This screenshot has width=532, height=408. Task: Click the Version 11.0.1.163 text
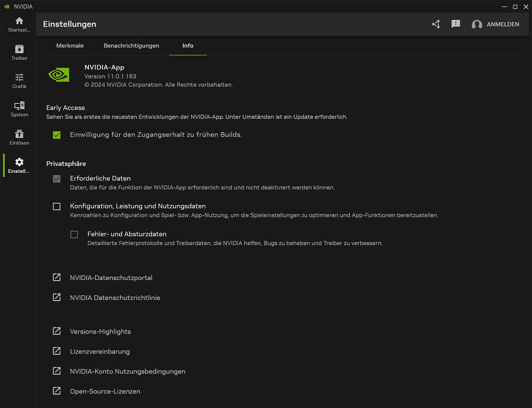click(x=110, y=76)
